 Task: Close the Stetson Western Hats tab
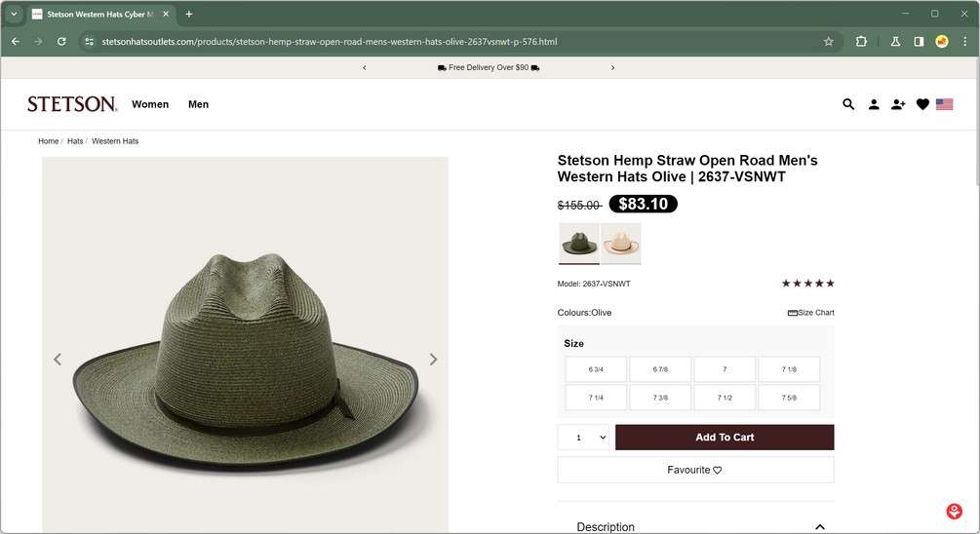point(166,14)
